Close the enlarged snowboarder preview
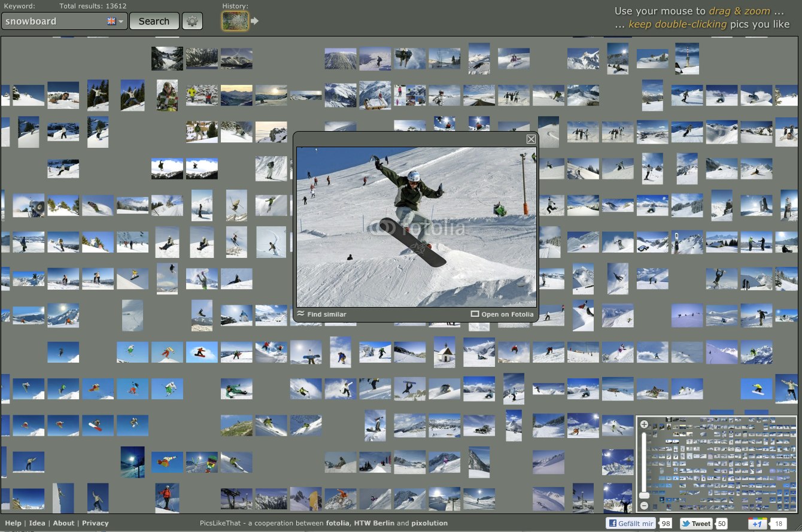This screenshot has width=802, height=532. click(x=531, y=139)
